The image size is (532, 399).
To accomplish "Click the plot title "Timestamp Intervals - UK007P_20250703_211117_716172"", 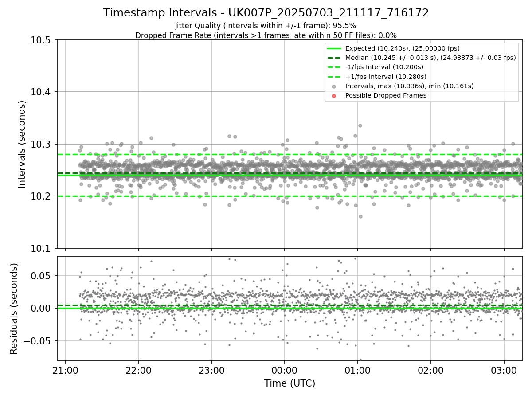I will [x=266, y=13].
